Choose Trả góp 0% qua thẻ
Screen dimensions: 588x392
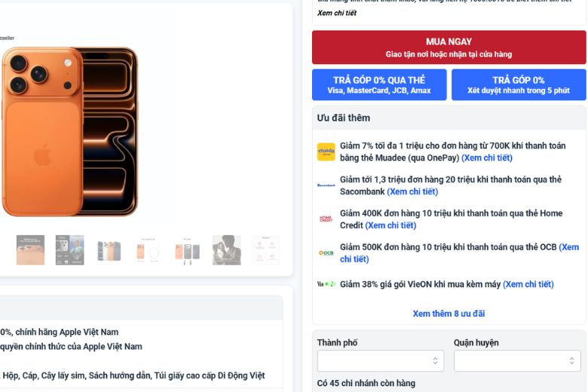(379, 84)
